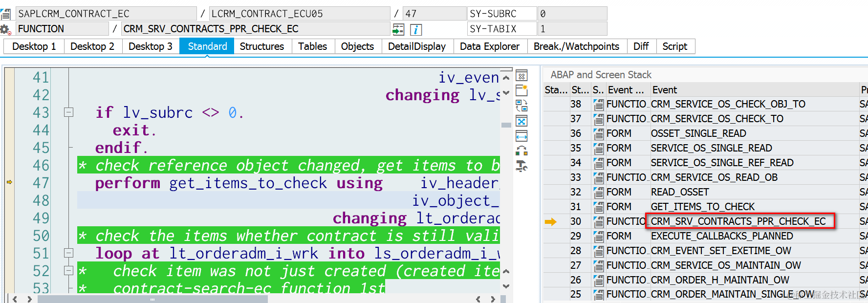Viewport: 868px width, 303px height.
Task: Click the SY-TABIX value field
Action: tap(572, 29)
